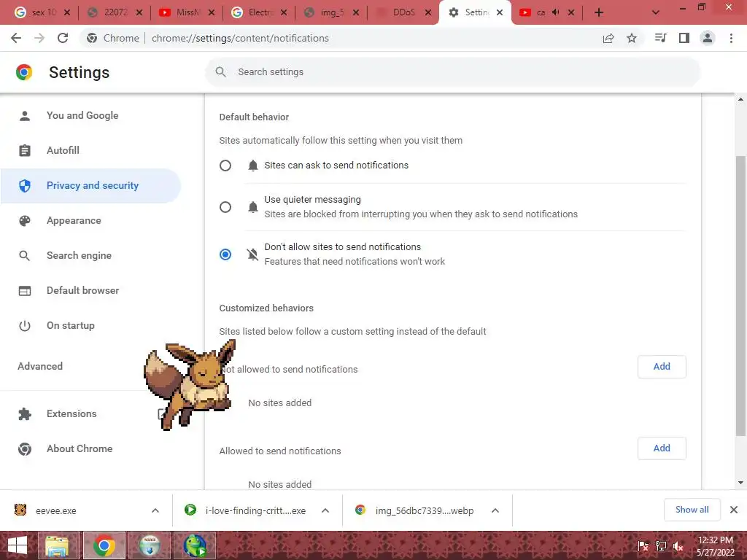Click the You and Google person icon

tap(25, 116)
